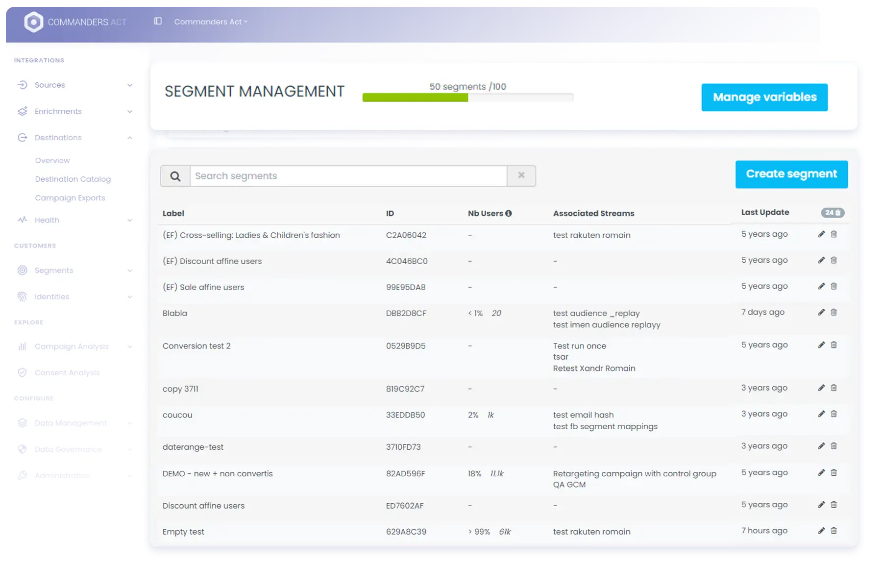Click the info icon next to Nb Users
This screenshot has height=588, width=882.
(508, 213)
